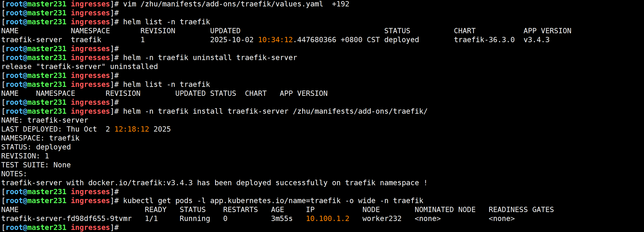Click the 'CHART' header in first helm table
Screen dimensions: 644x232
tap(464, 31)
